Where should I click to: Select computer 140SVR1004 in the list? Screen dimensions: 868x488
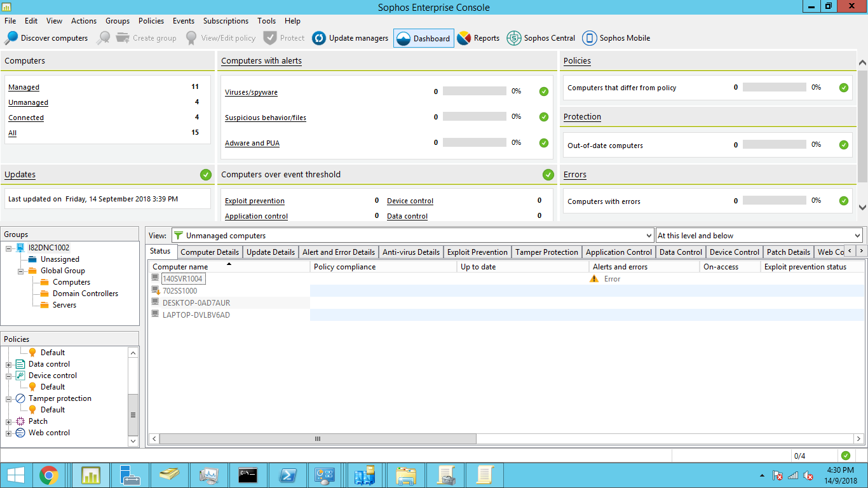pyautogui.click(x=182, y=279)
